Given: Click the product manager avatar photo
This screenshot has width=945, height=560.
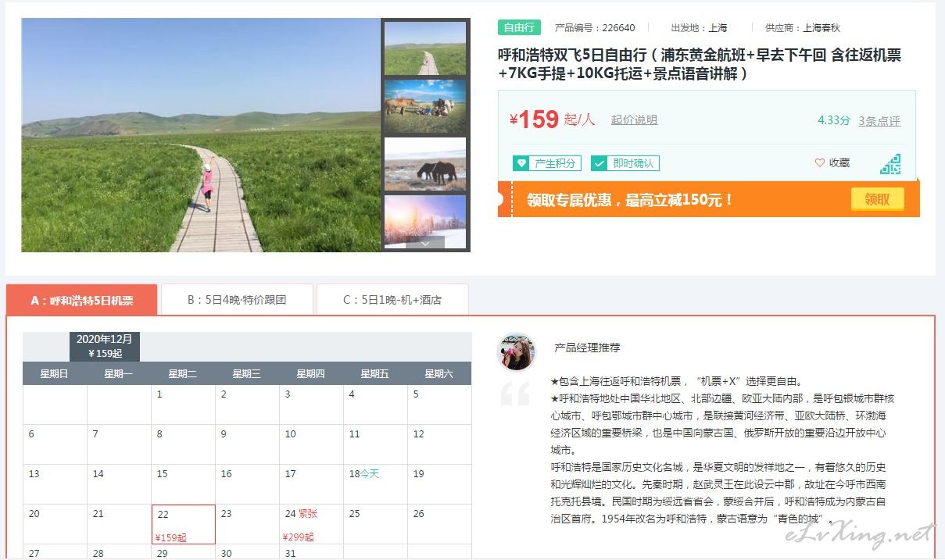Looking at the screenshot, I should pos(516,352).
